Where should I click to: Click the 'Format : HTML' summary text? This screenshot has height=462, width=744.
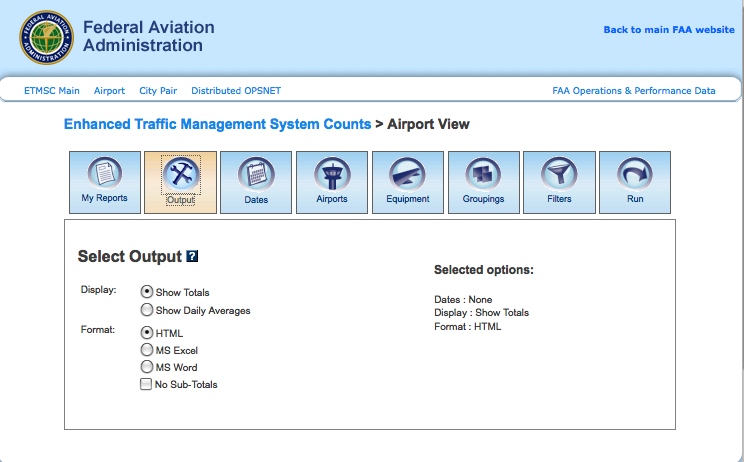467,327
